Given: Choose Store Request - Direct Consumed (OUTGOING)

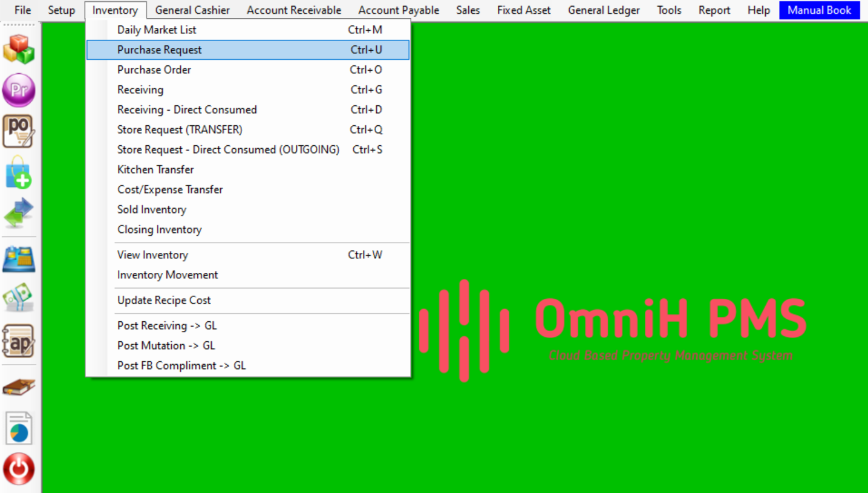Looking at the screenshot, I should pyautogui.click(x=248, y=149).
